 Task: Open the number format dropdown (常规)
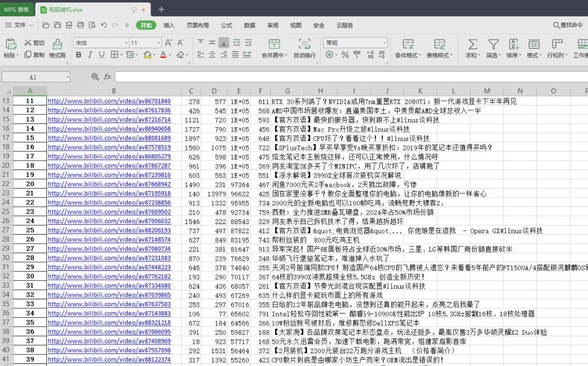coord(384,43)
